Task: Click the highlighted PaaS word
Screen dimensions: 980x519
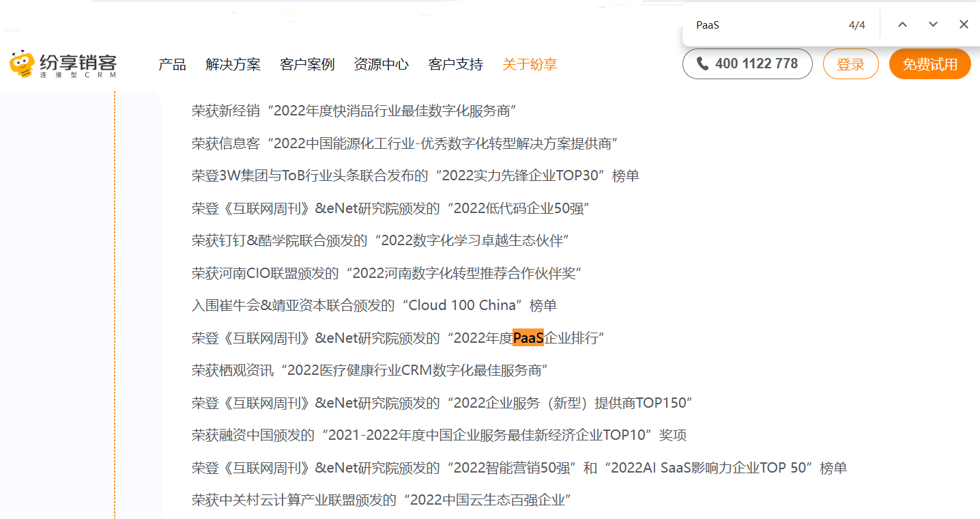Action: [x=528, y=338]
